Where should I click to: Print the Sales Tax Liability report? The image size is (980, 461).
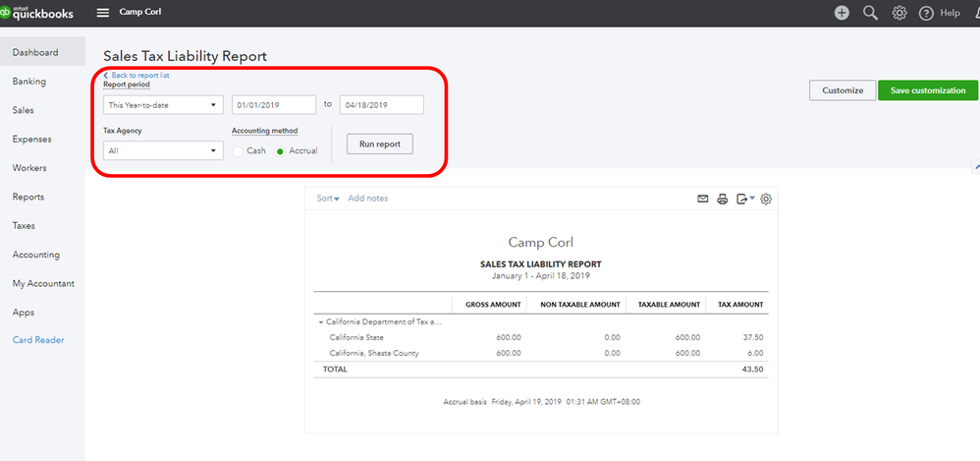pyautogui.click(x=723, y=199)
